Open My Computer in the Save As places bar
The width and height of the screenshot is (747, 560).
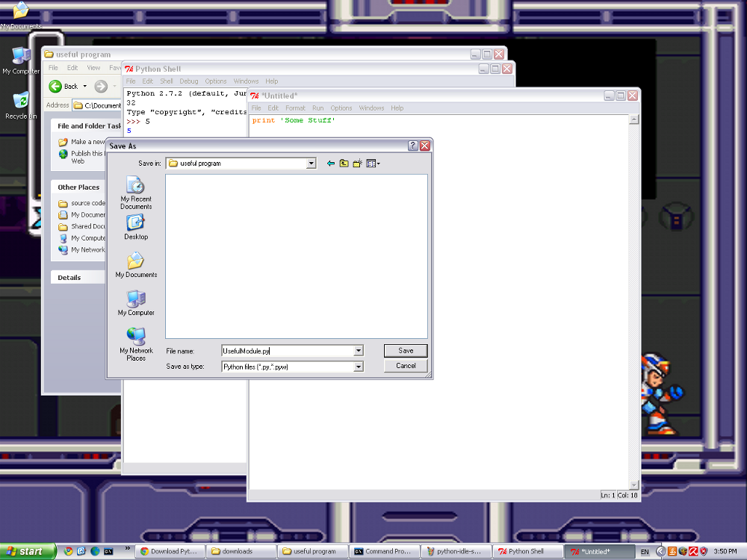136,303
